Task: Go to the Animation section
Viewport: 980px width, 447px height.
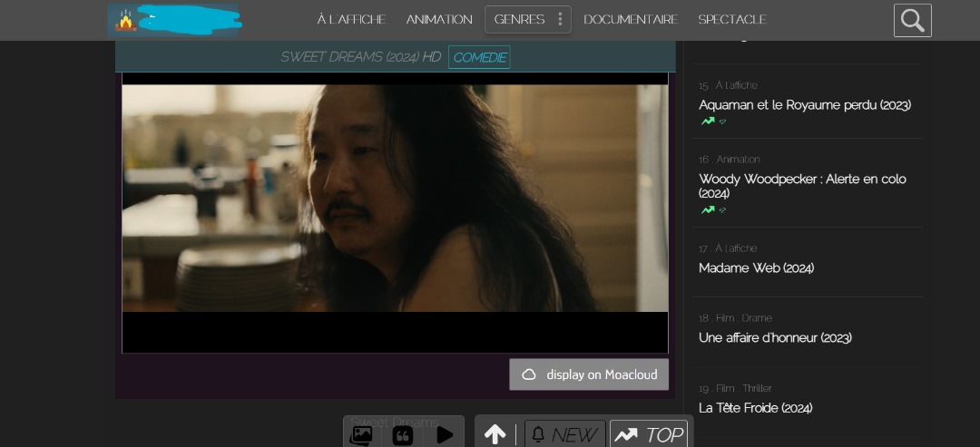Action: (439, 19)
